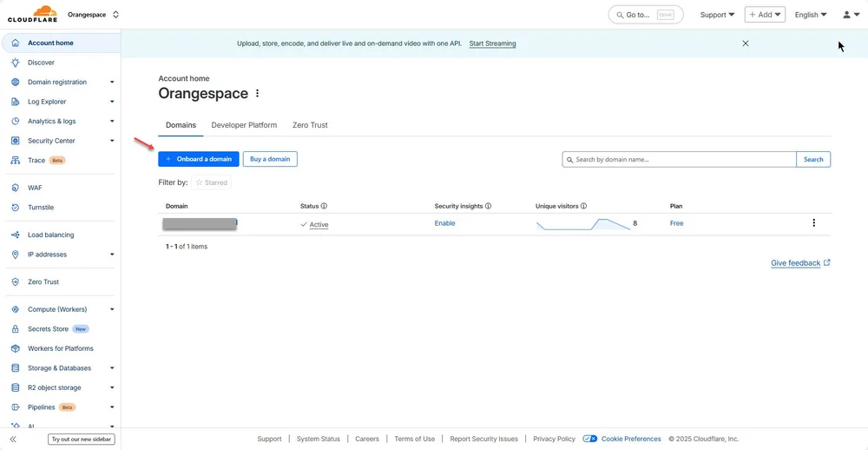Click the Security Center icon
This screenshot has height=450, width=868.
16,141
